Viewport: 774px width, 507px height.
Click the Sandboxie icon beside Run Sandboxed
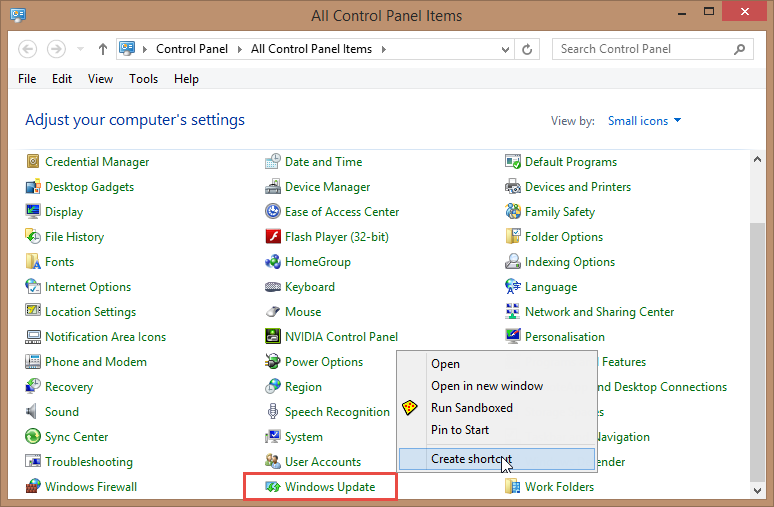pos(410,408)
